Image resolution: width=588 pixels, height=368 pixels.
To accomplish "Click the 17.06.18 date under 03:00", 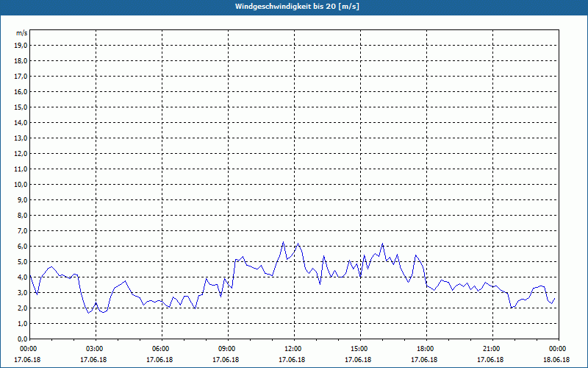I will [x=93, y=360].
